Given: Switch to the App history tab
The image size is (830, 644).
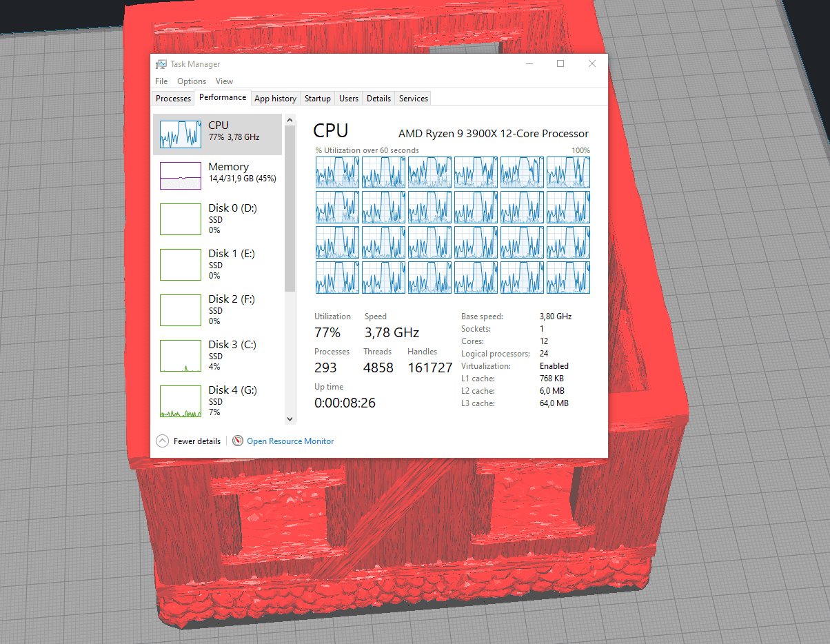Looking at the screenshot, I should (x=275, y=99).
